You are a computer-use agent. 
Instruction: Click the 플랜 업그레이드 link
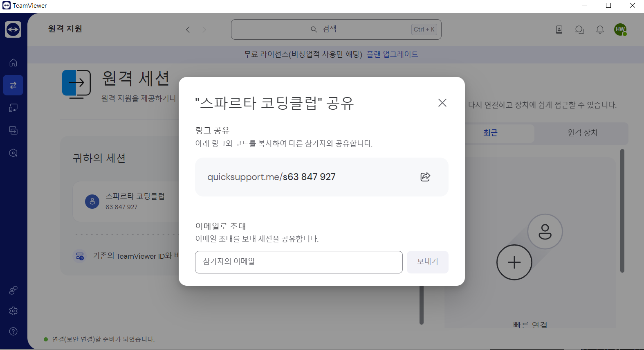392,54
